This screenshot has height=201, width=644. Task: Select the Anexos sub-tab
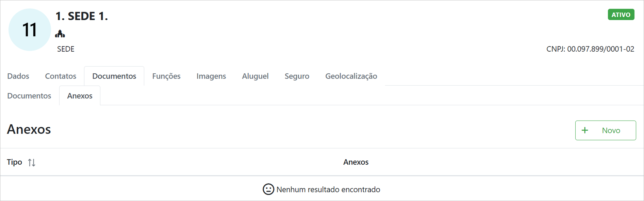pos(80,96)
